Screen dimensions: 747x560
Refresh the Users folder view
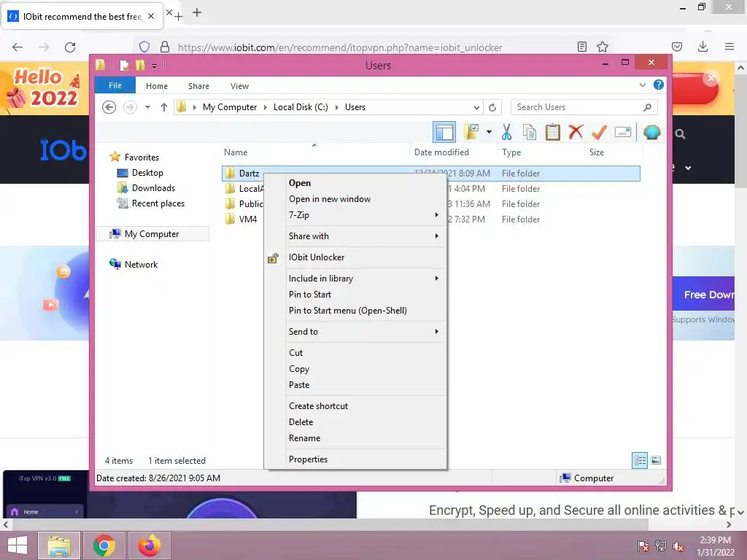(x=492, y=108)
